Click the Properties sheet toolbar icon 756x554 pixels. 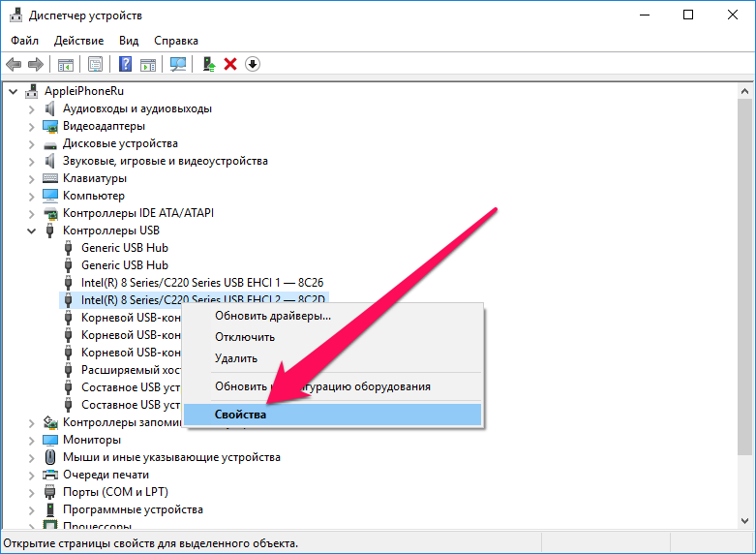[x=95, y=65]
